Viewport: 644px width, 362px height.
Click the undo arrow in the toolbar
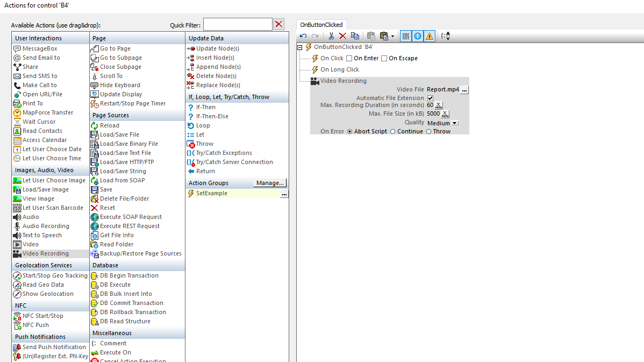[304, 36]
